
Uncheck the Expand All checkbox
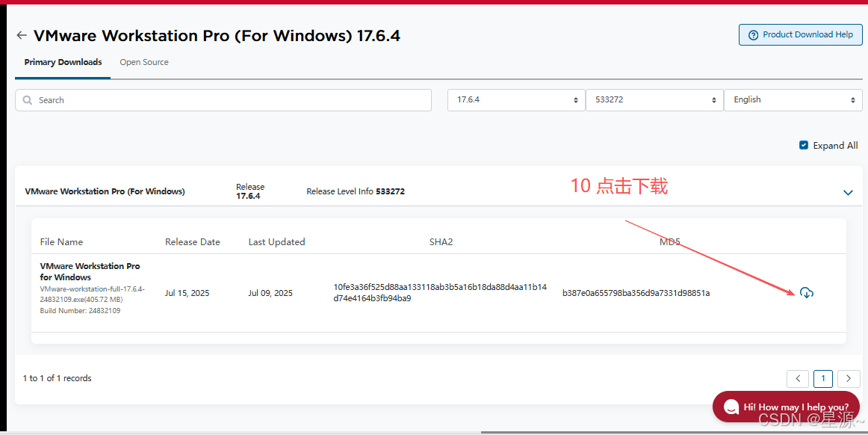[x=804, y=145]
